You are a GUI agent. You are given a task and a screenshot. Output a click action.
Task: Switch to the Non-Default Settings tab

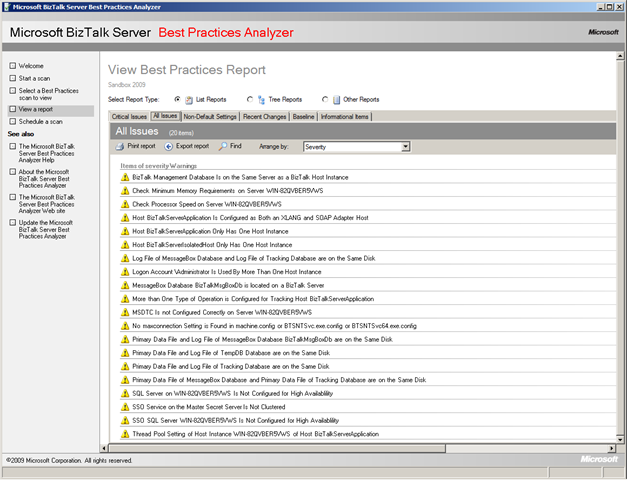(x=210, y=117)
